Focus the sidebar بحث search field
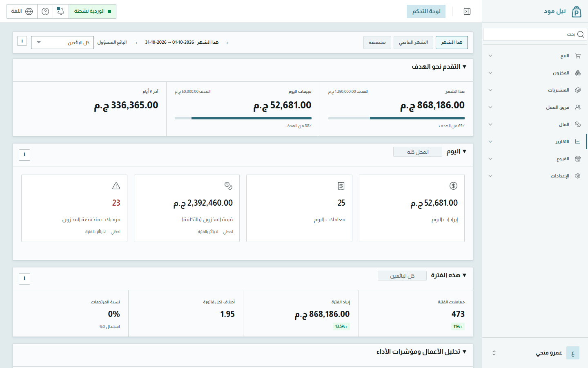Viewport: 588px width, 368px height. point(535,34)
